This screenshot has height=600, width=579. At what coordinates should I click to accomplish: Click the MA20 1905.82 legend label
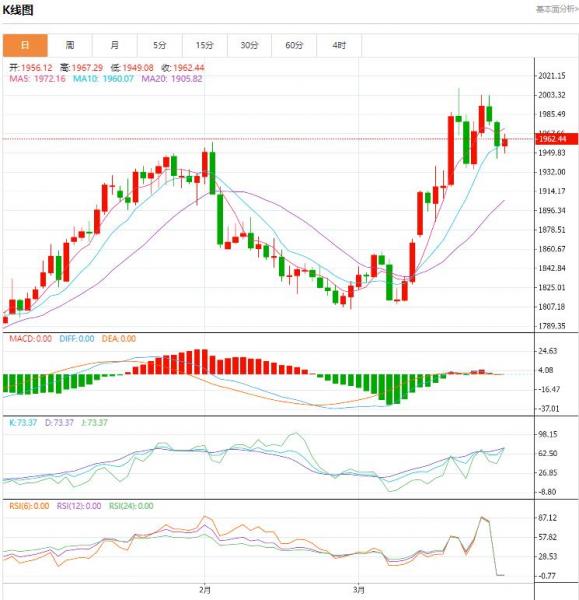pos(172,79)
